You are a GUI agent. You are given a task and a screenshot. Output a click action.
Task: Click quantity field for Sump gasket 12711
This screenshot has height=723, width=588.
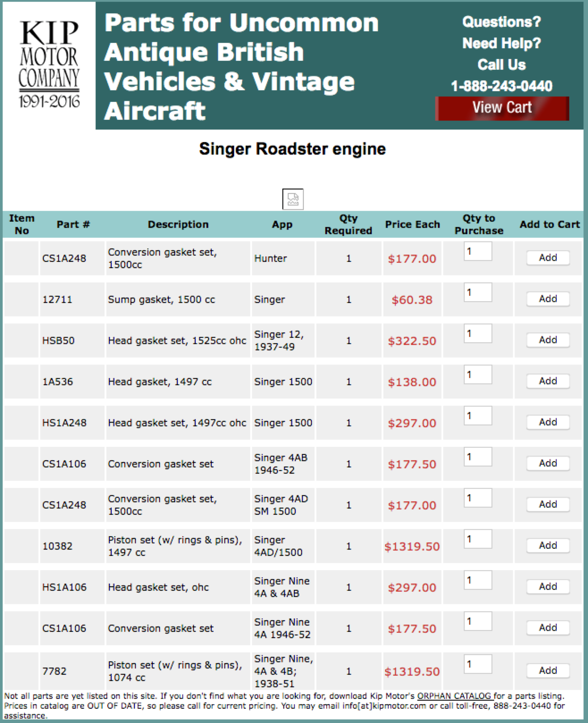pyautogui.click(x=478, y=293)
